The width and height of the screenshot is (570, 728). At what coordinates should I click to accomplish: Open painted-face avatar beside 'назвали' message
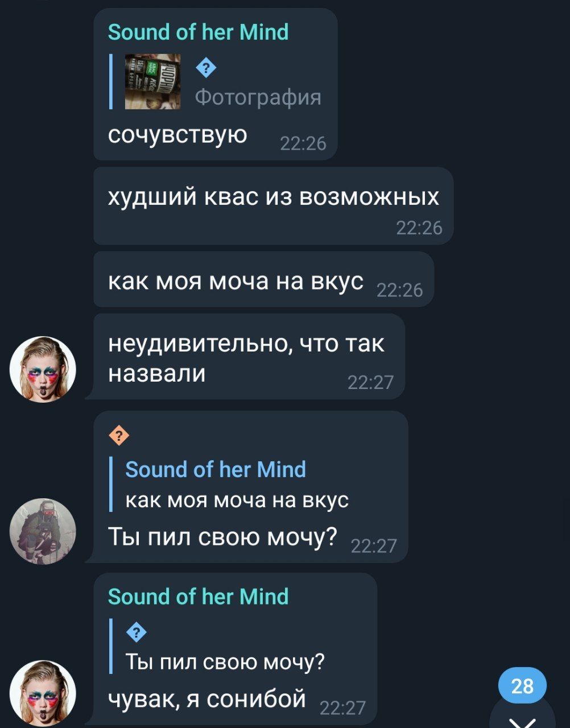click(43, 370)
